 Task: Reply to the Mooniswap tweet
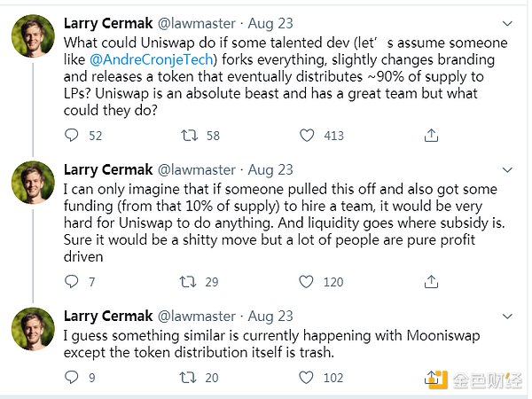tap(73, 377)
